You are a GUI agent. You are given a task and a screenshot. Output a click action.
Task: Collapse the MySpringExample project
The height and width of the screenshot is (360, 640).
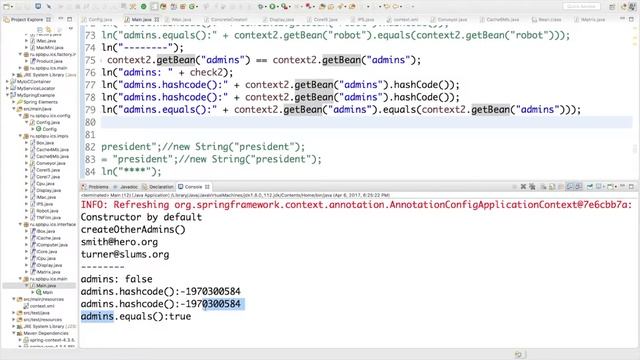pyautogui.click(x=7, y=95)
